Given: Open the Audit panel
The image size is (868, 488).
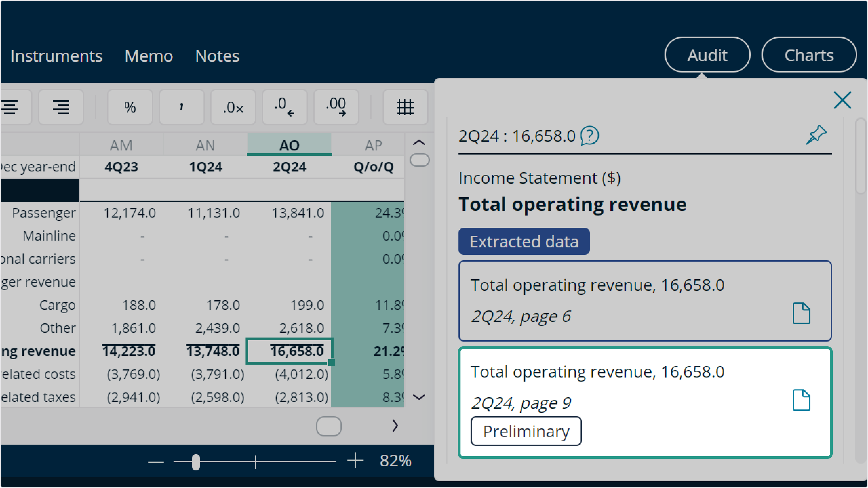Looking at the screenshot, I should click(x=707, y=55).
